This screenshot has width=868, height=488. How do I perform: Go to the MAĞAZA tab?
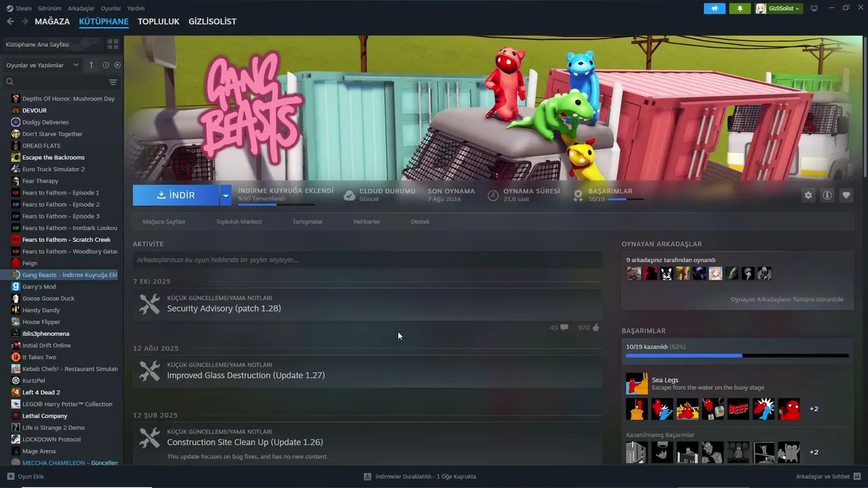point(52,22)
